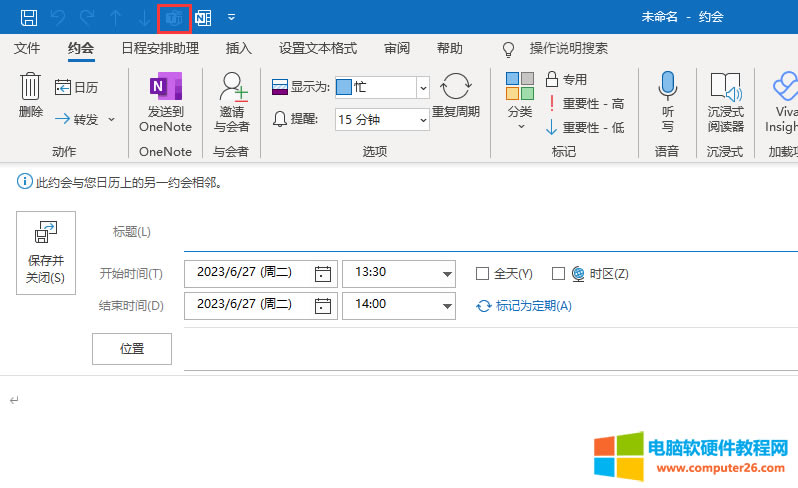The height and width of the screenshot is (488, 798).
Task: Open the 设置文本格式 tab
Action: [318, 48]
